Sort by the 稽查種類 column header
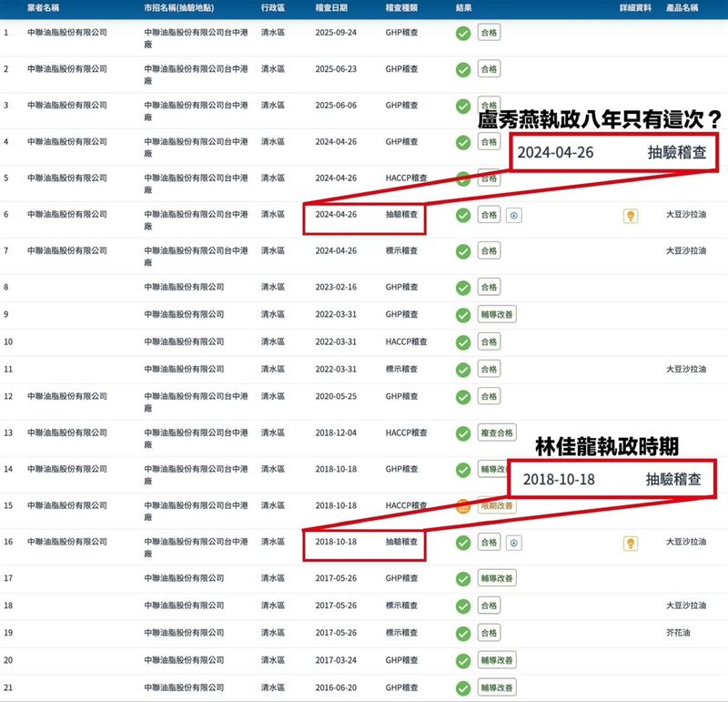 (401, 7)
